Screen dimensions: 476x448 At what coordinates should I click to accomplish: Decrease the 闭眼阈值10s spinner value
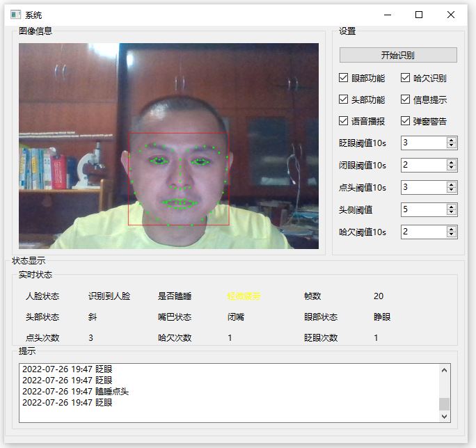click(452, 168)
